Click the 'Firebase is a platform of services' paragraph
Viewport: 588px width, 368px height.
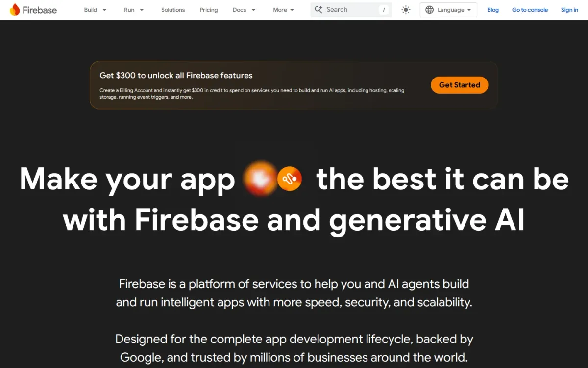pyautogui.click(x=294, y=293)
